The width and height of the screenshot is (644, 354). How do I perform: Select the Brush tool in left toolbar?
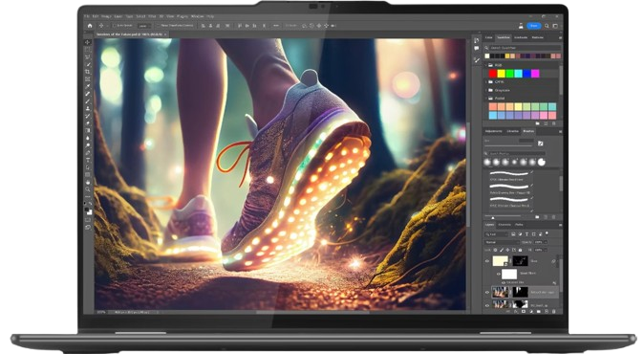pyautogui.click(x=88, y=101)
